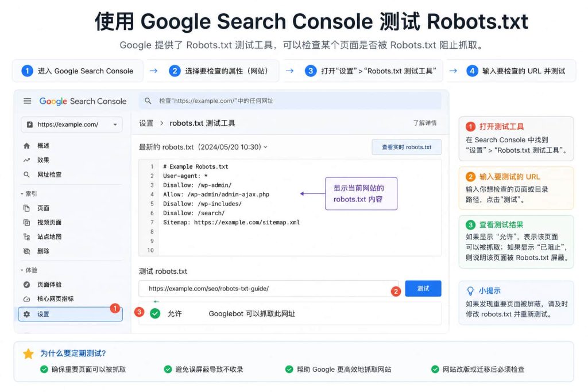Open 概述 in the sidebar

pyautogui.click(x=43, y=146)
